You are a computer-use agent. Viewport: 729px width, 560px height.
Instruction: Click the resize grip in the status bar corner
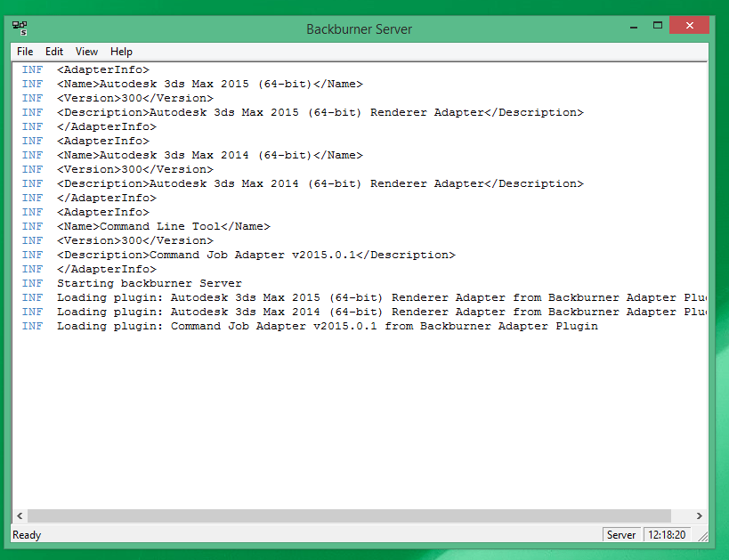click(703, 535)
